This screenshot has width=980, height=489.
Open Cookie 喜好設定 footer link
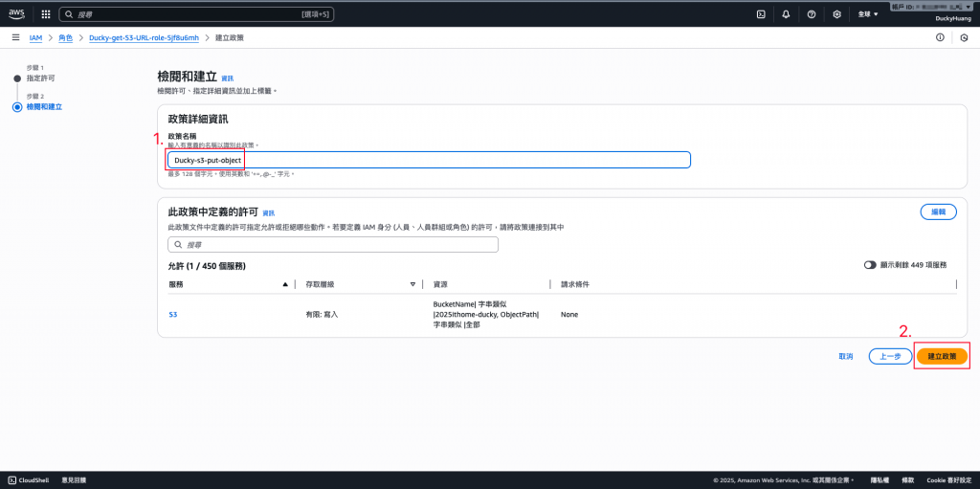point(948,480)
